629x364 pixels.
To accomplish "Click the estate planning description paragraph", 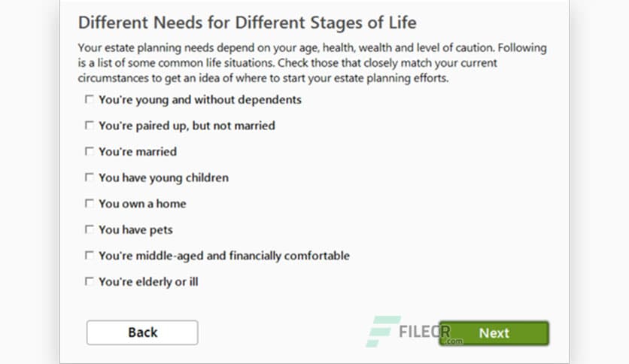I will click(x=312, y=63).
